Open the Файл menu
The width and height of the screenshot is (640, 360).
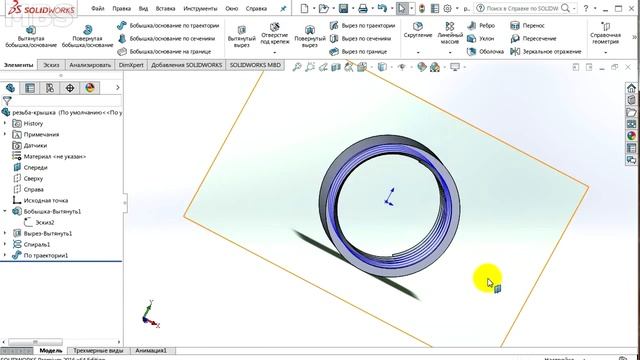pos(98,8)
